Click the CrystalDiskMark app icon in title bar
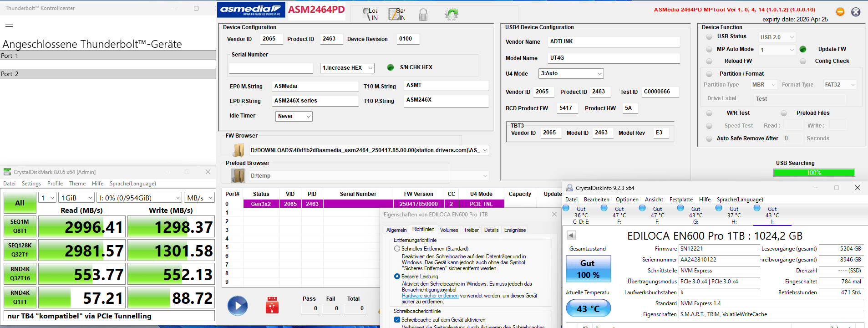 click(x=7, y=172)
